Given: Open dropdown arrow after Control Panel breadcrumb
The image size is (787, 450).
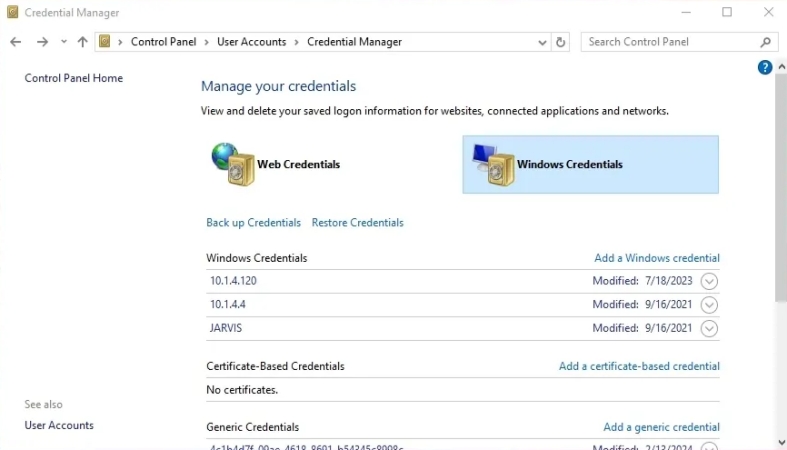Looking at the screenshot, I should (206, 43).
